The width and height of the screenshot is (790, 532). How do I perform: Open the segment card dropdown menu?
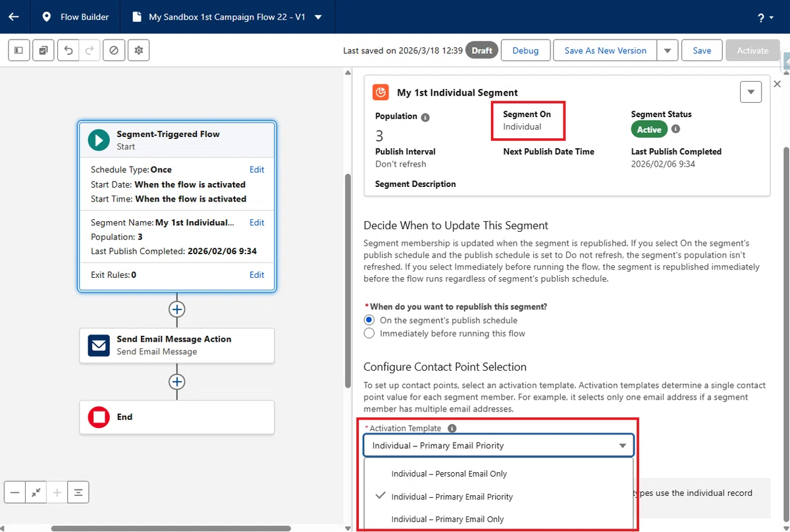(750, 92)
